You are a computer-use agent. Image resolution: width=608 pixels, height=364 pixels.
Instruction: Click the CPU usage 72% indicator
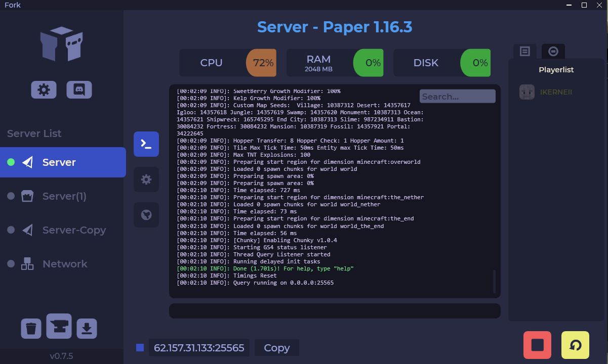(x=261, y=63)
